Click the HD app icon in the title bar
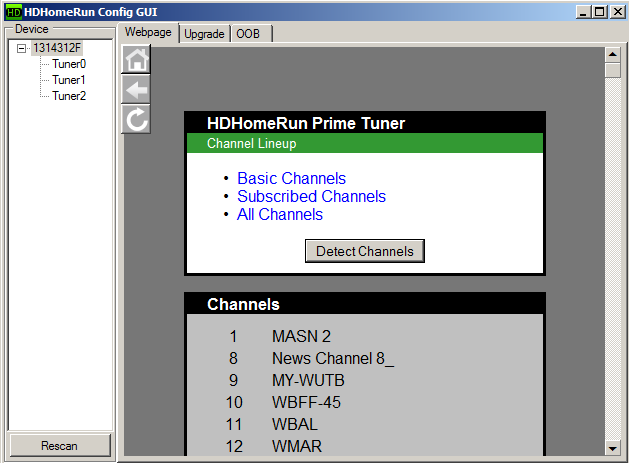The width and height of the screenshot is (629, 463). coord(14,12)
